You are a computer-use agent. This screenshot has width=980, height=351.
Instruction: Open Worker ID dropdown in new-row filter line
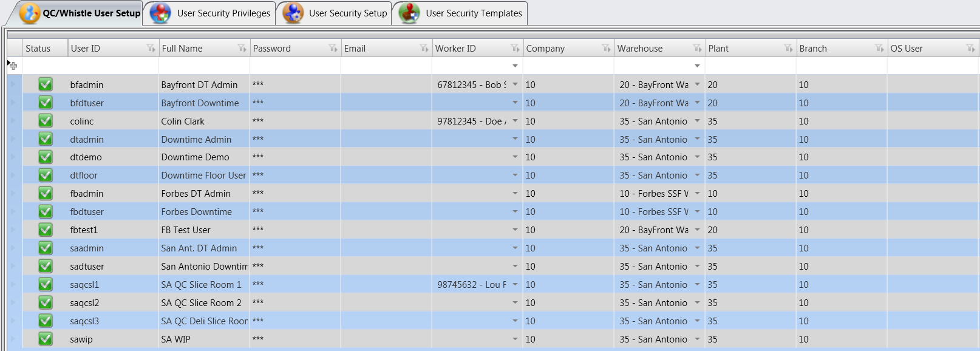(x=515, y=66)
